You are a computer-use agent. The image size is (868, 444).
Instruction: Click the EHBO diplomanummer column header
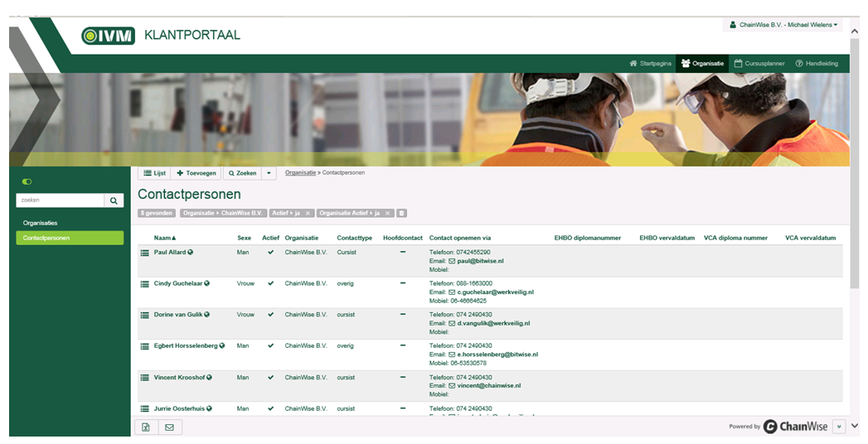click(587, 238)
